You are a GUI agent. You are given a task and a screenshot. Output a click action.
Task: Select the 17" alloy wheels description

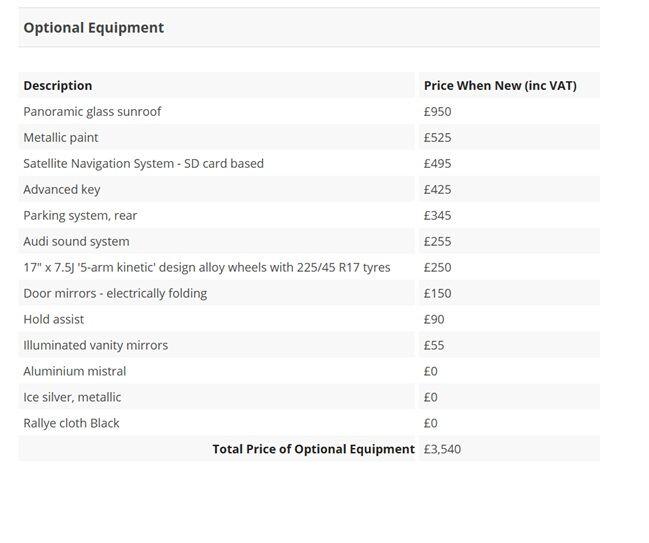[x=207, y=268]
